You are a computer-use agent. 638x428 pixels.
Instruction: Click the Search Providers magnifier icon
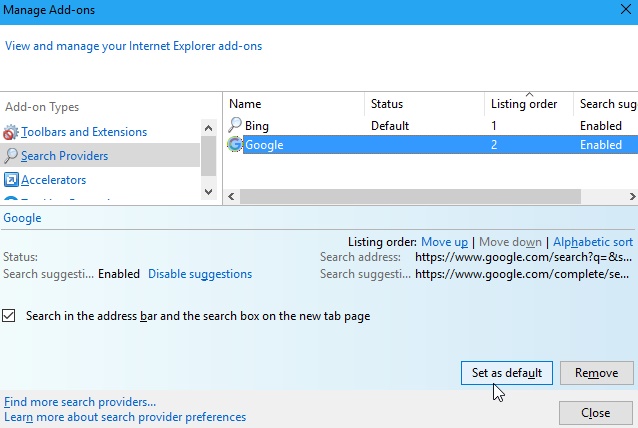coord(11,155)
